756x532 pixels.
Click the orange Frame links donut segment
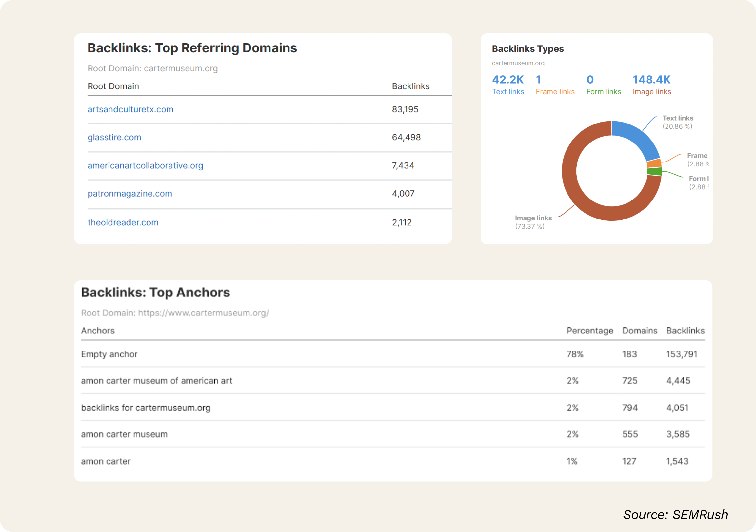coord(654,163)
